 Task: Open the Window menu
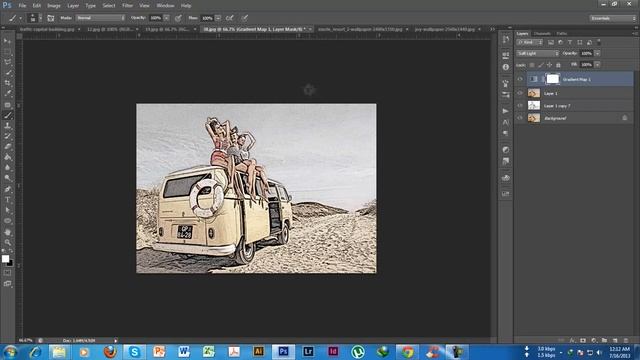pyautogui.click(x=165, y=6)
